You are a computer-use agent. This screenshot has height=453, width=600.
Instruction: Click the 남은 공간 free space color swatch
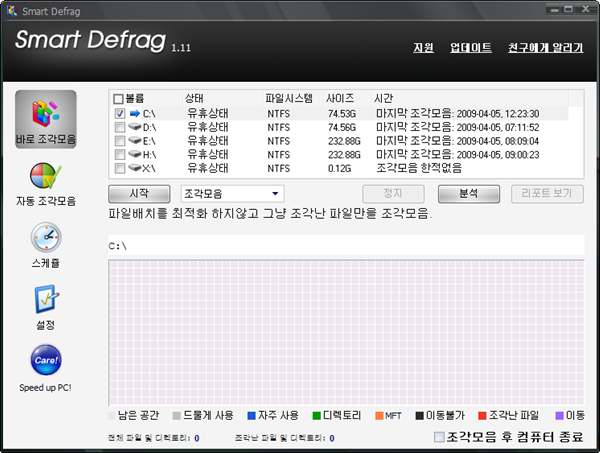point(112,416)
